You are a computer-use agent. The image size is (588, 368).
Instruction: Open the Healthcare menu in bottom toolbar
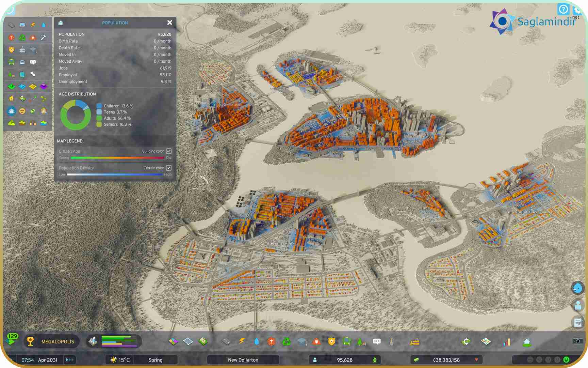click(271, 341)
